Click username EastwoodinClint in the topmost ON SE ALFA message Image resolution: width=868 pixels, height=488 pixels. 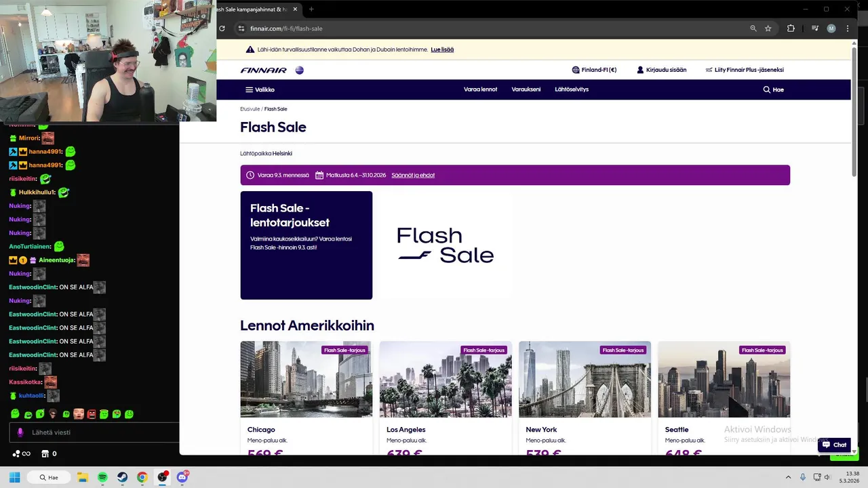click(33, 287)
